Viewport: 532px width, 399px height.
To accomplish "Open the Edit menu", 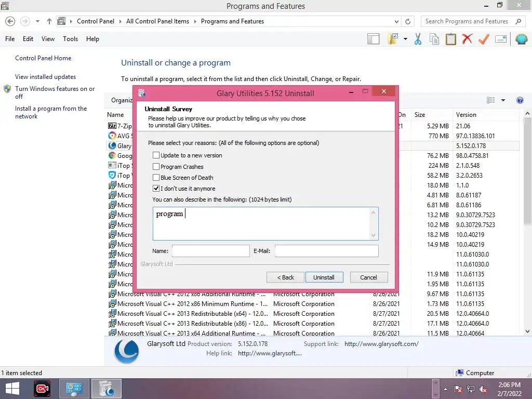I will click(x=28, y=39).
